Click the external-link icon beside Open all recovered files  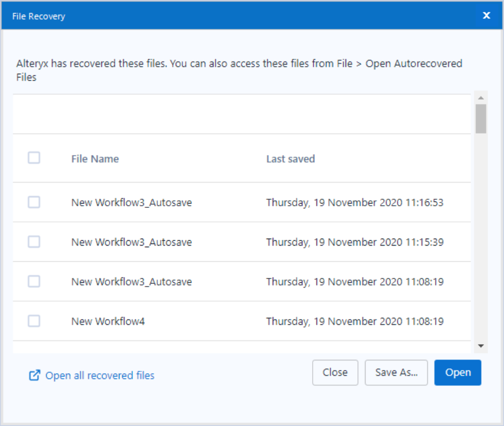[x=34, y=375]
